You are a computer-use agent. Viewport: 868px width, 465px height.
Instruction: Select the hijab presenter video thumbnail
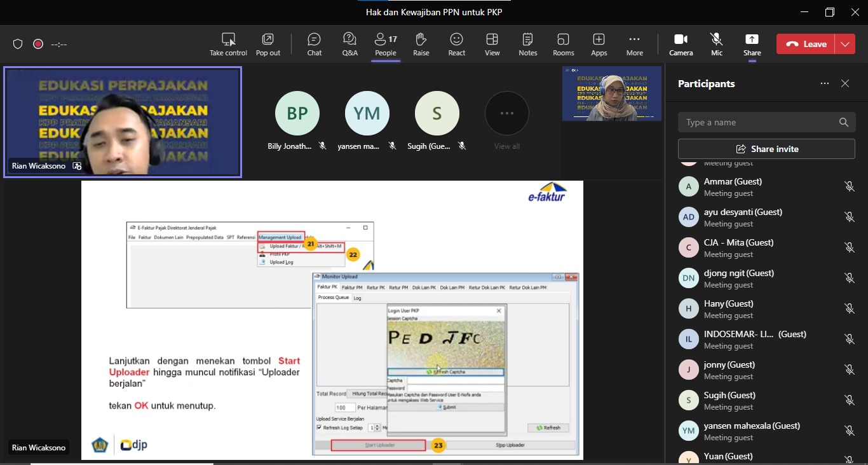(611, 94)
